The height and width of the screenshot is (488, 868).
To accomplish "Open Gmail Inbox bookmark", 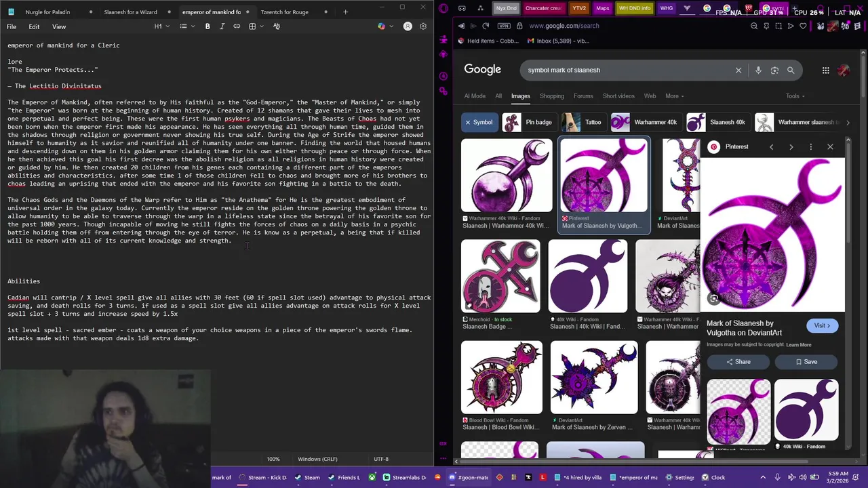I will tap(558, 41).
